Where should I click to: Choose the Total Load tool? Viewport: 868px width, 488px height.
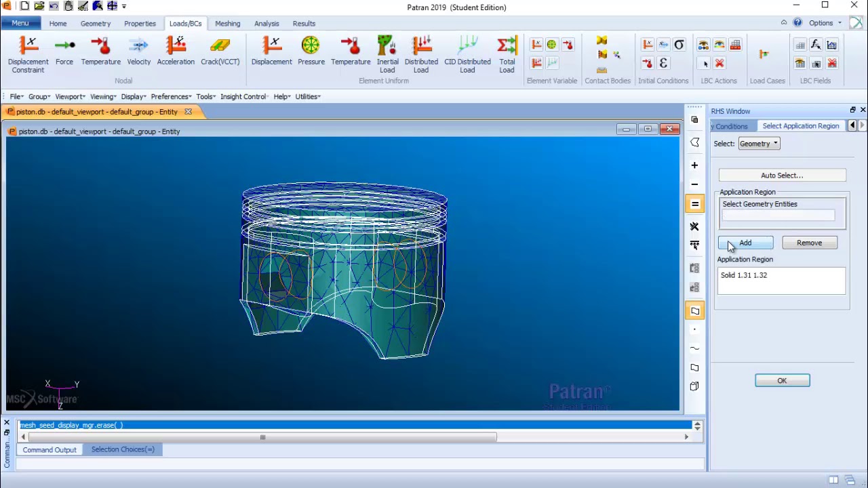[507, 54]
